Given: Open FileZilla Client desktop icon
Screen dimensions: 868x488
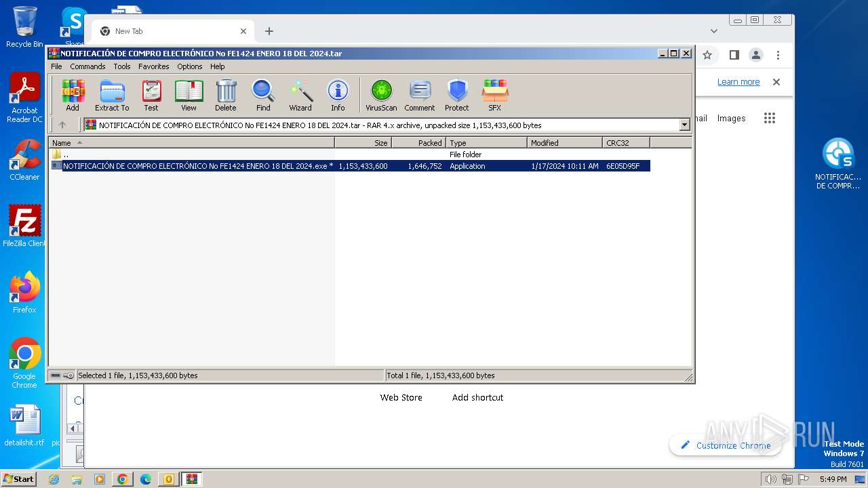Looking at the screenshot, I should [24, 226].
